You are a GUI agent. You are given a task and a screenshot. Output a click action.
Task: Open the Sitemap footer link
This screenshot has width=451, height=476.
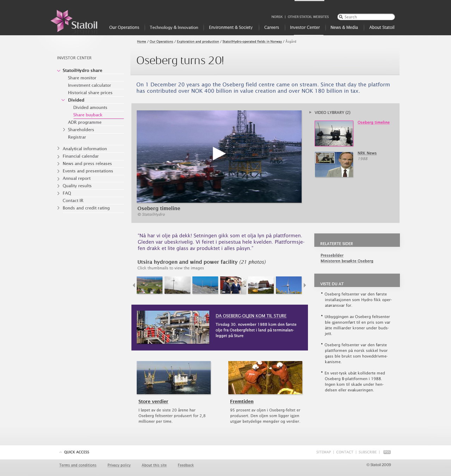coord(323,452)
